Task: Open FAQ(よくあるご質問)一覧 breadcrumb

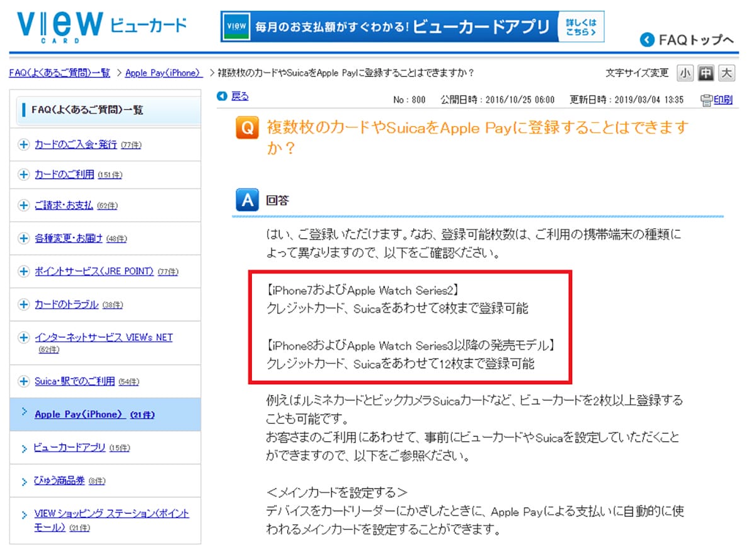Action: click(60, 73)
